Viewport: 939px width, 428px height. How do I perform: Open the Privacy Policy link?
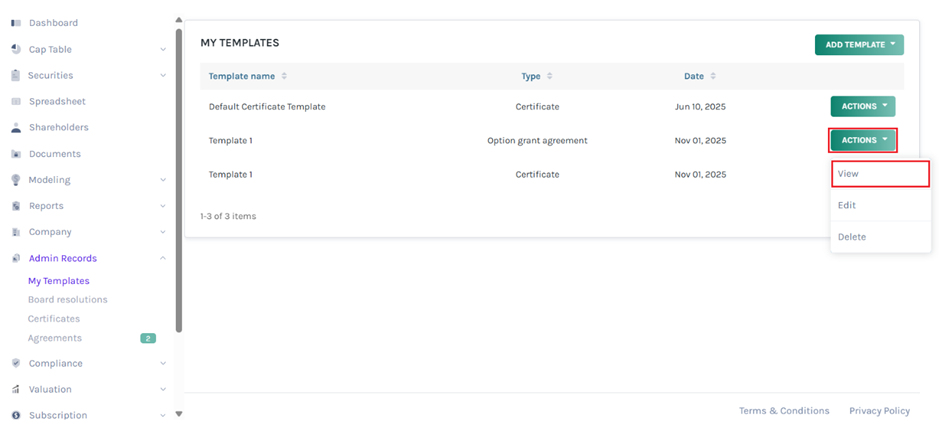[879, 411]
